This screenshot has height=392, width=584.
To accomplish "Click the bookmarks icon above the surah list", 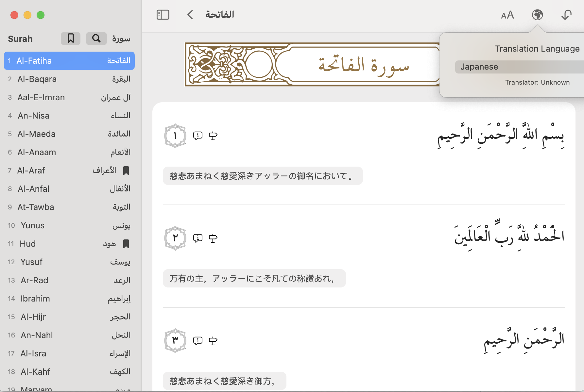I will [70, 38].
